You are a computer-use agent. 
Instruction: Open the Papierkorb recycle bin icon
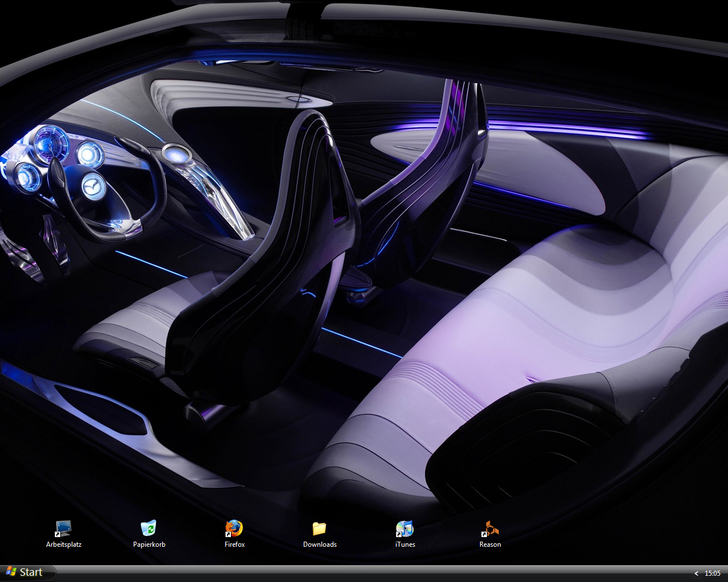[148, 529]
